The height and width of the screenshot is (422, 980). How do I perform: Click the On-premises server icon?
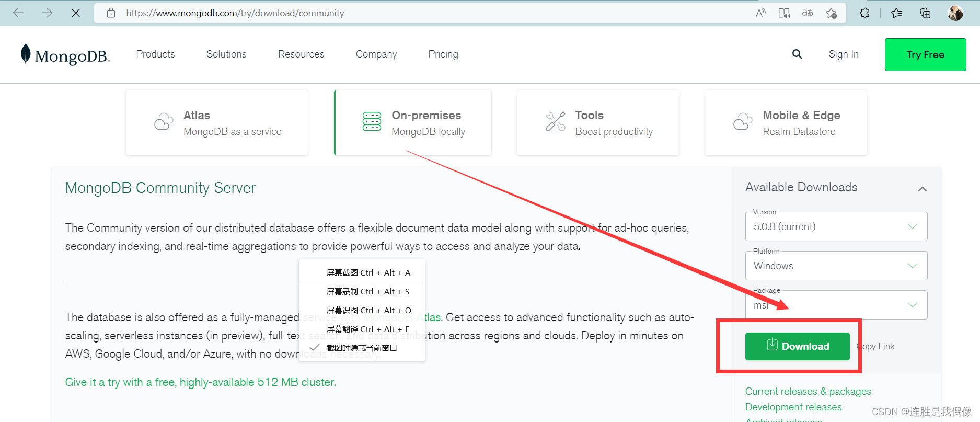pos(372,121)
